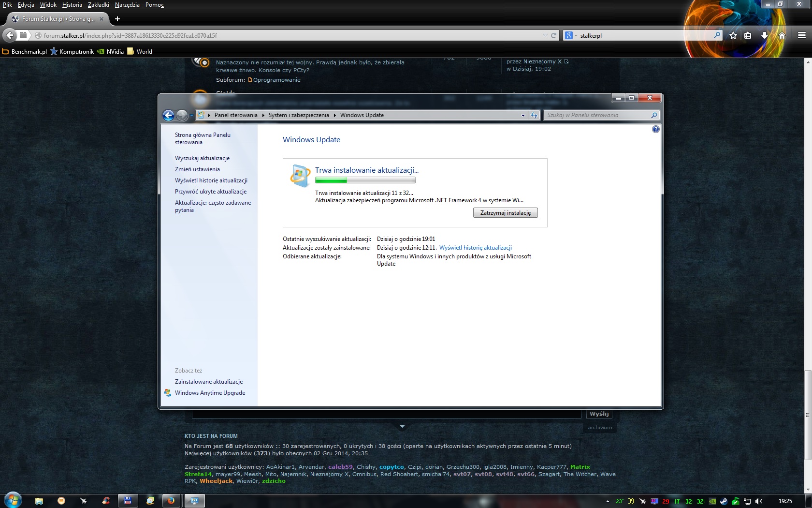Screen dimensions: 812x508
Task: Open the NVidia bookmark
Action: pyautogui.click(x=110, y=52)
